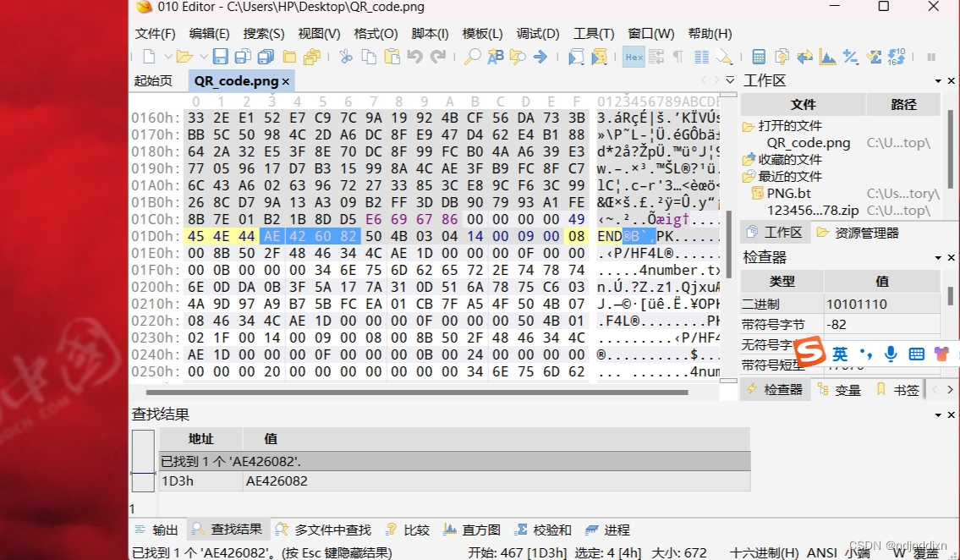Close the QR_code.png tab

click(285, 81)
